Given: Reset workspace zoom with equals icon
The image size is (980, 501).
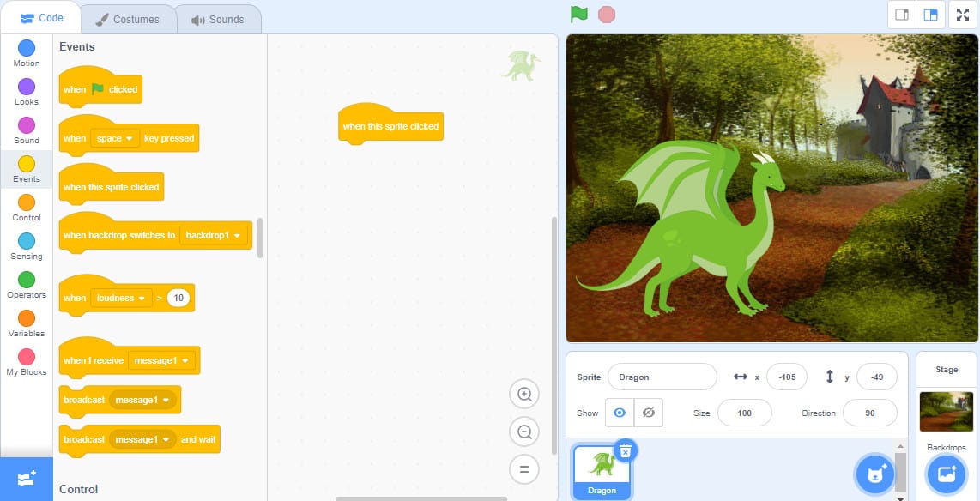Looking at the screenshot, I should point(524,469).
